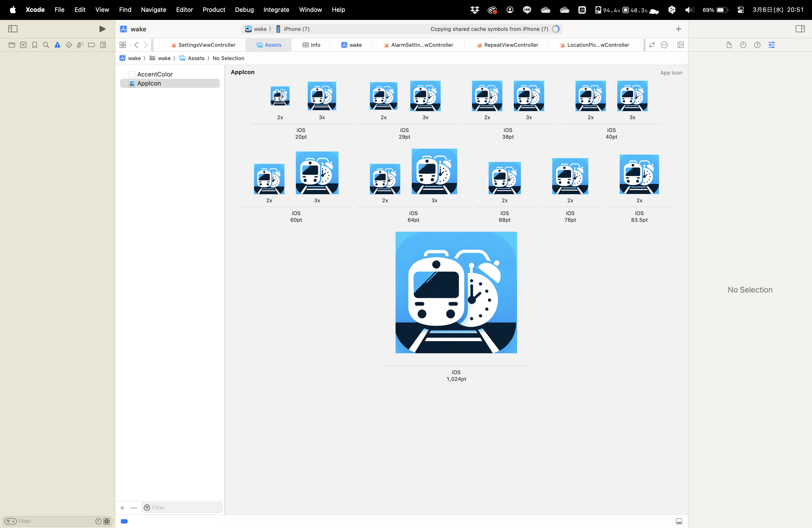Toggle the left navigator sidebar
Image resolution: width=812 pixels, height=528 pixels.
(x=13, y=29)
